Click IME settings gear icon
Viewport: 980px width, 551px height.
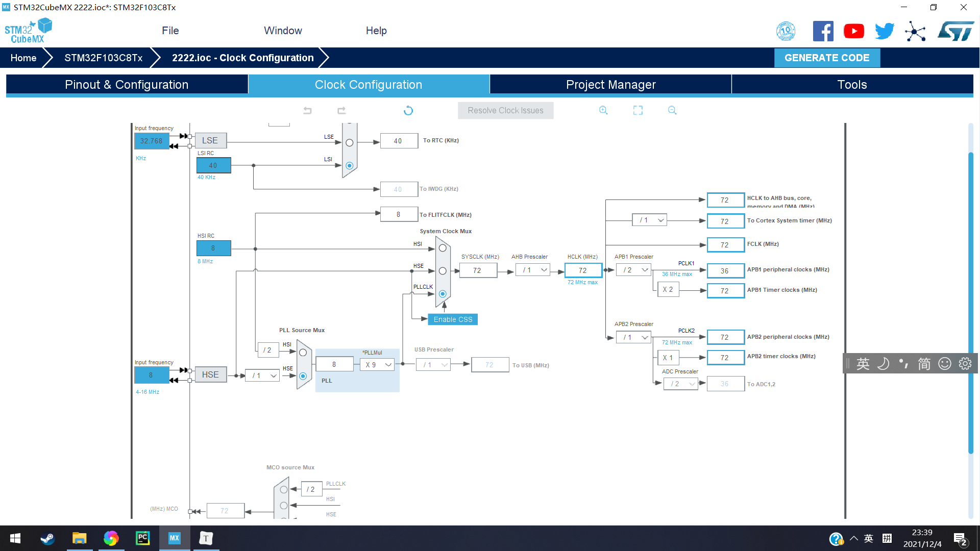(x=965, y=363)
